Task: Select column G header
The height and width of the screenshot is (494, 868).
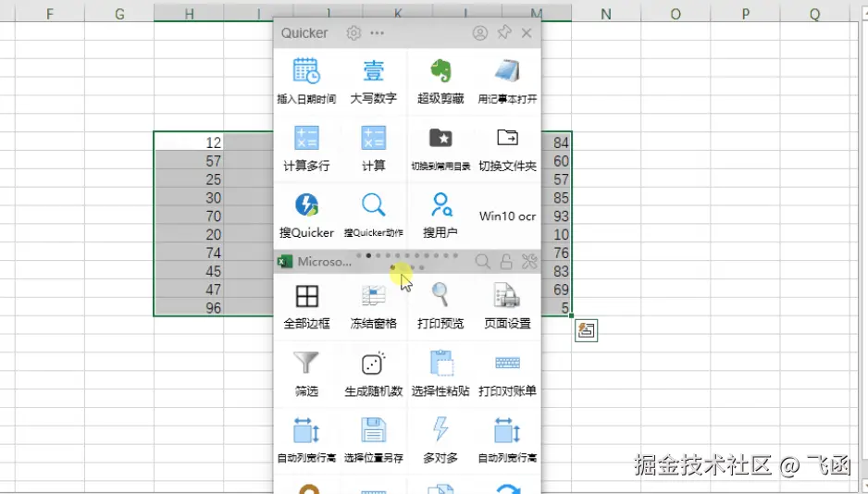Action: [x=119, y=14]
